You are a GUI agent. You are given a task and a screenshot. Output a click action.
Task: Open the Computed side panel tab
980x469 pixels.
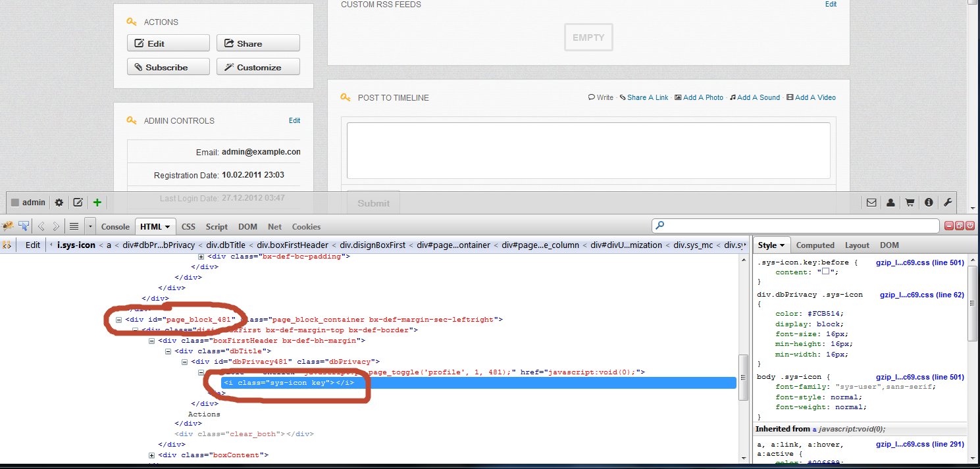[x=815, y=245]
